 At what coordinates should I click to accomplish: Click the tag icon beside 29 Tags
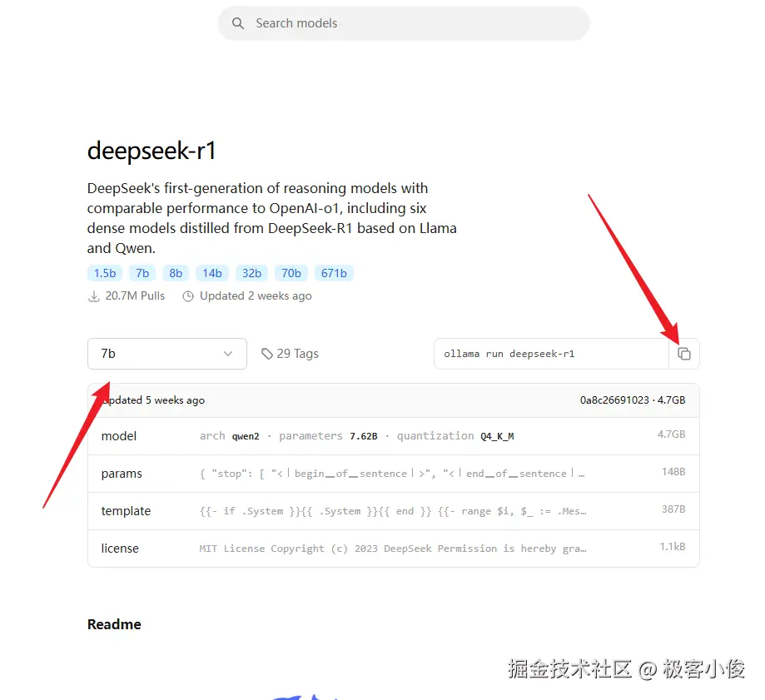point(267,354)
